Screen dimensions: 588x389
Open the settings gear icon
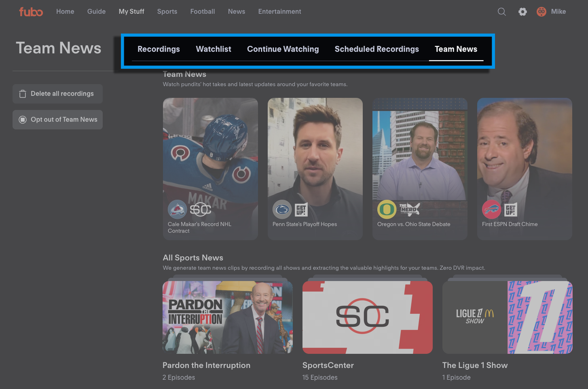523,12
